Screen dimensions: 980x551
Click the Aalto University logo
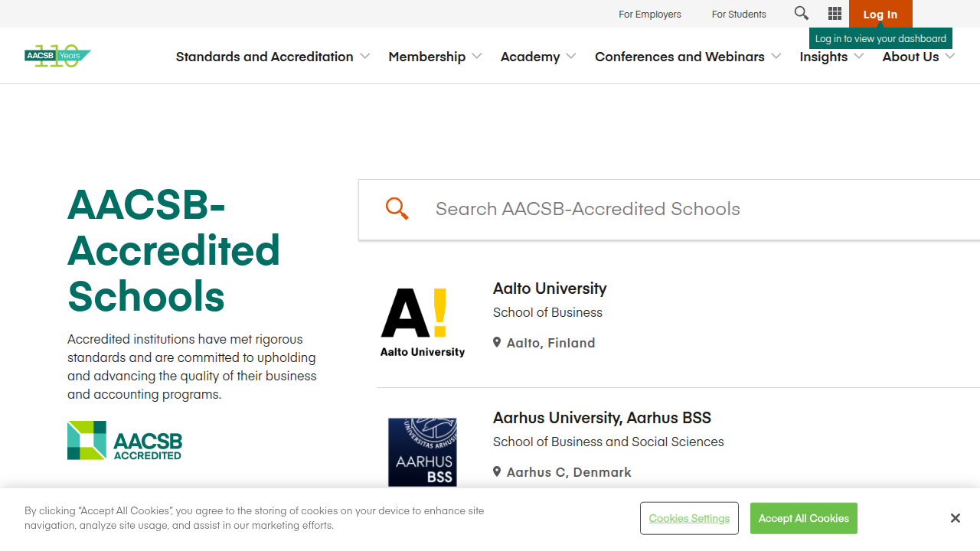coord(423,322)
